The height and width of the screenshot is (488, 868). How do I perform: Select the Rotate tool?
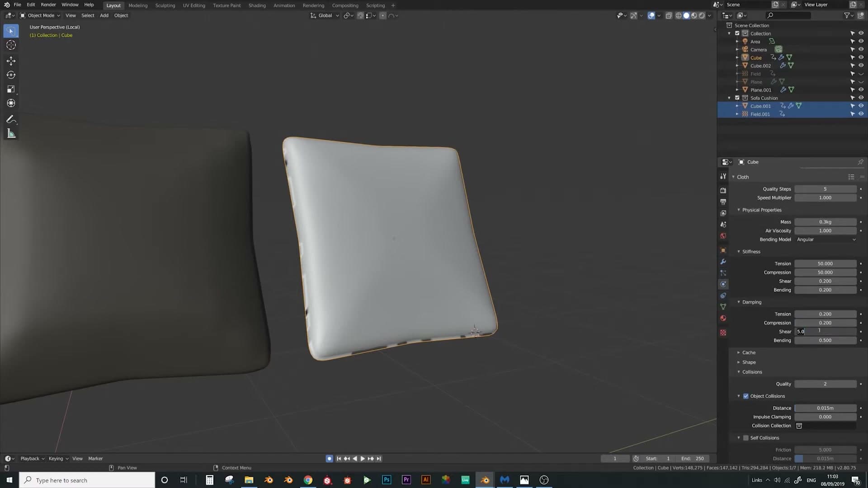(x=11, y=75)
